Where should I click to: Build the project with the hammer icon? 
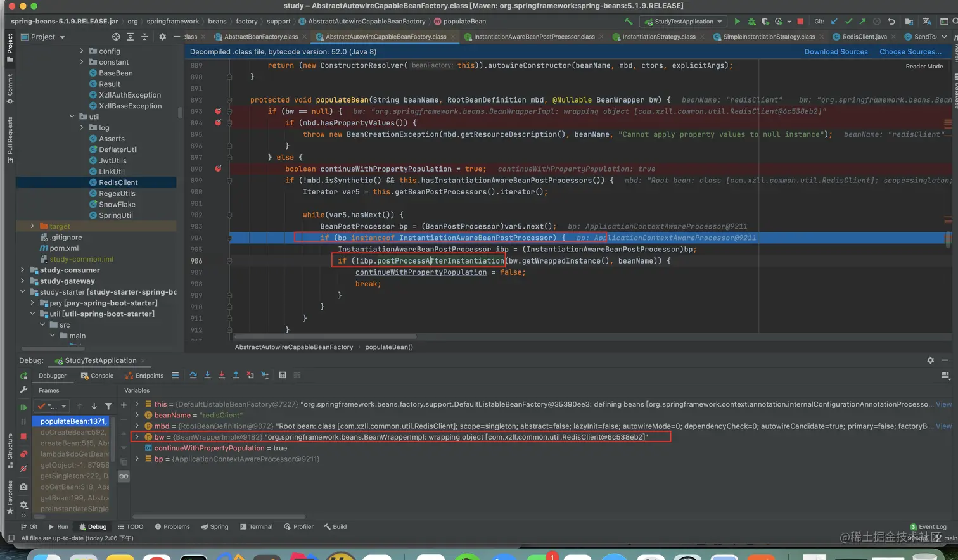(x=629, y=21)
